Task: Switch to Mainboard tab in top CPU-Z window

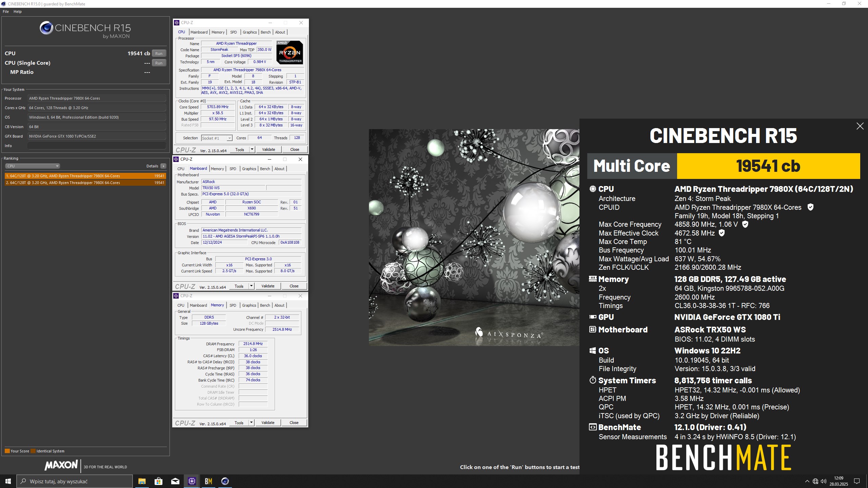Action: (x=199, y=32)
